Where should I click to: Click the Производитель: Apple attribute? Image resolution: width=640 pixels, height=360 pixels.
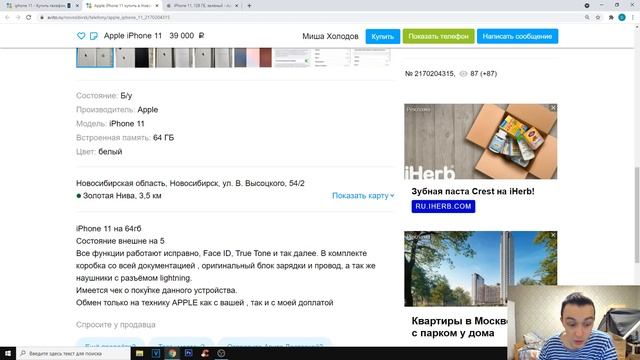click(117, 110)
